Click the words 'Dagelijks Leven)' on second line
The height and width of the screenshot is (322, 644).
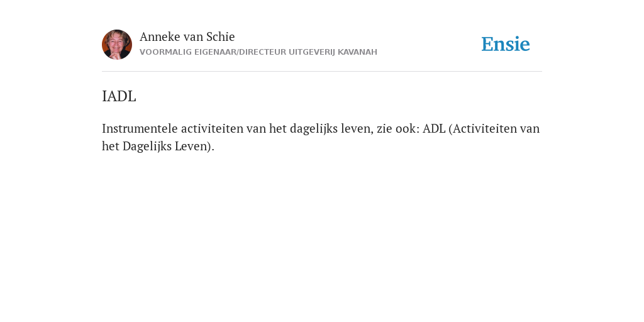click(169, 146)
